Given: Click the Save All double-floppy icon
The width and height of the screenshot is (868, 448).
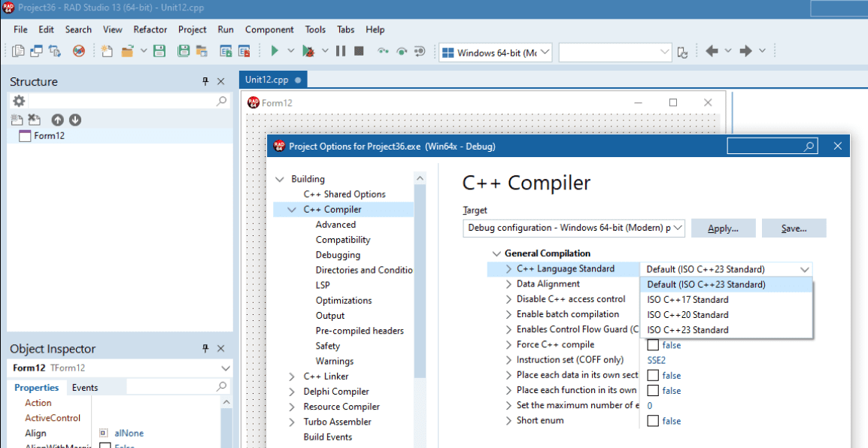Looking at the screenshot, I should 184,51.
